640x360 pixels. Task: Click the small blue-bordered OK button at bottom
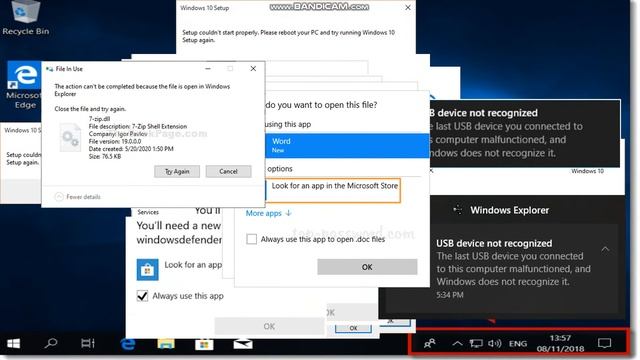(353, 328)
